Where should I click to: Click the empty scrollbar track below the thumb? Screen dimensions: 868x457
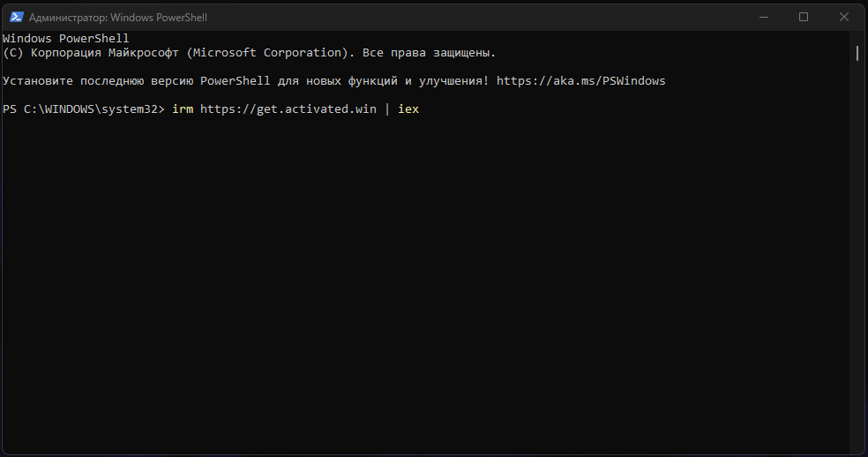(857, 265)
